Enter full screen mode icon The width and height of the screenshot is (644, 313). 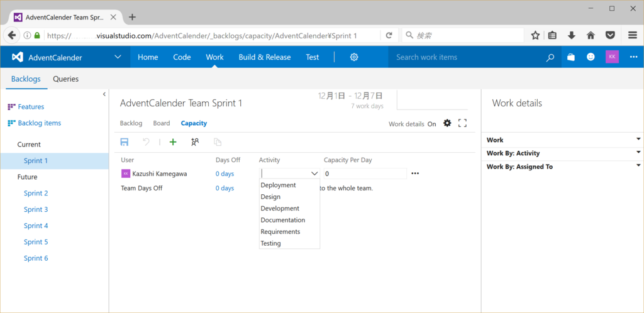(462, 123)
